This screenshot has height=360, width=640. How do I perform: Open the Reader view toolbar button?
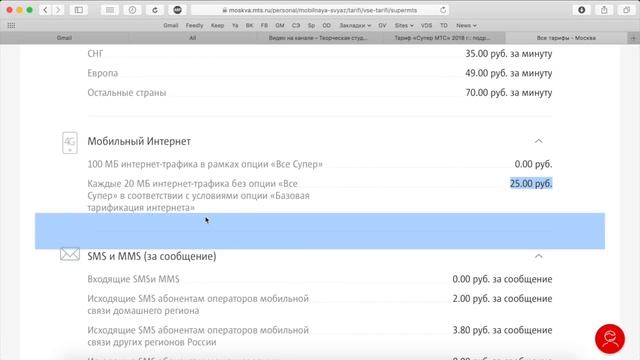[x=110, y=10]
